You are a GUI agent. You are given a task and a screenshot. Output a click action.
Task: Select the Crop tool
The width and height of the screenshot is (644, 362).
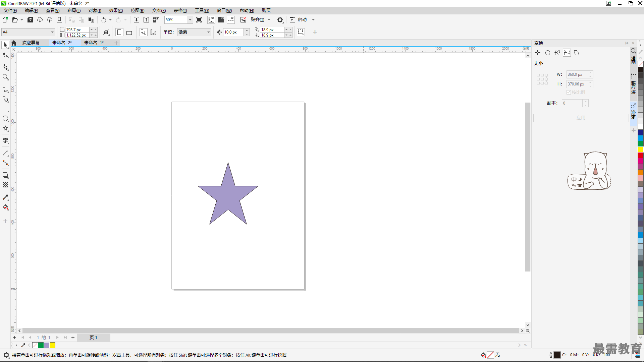pos(5,67)
